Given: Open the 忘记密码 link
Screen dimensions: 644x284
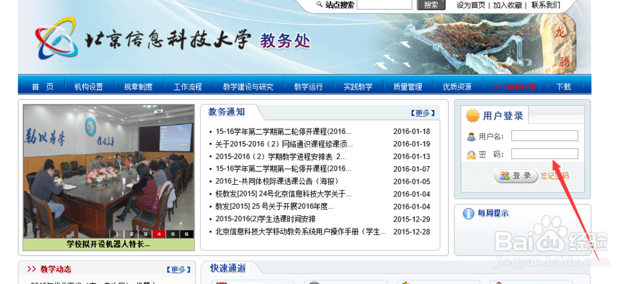Looking at the screenshot, I should [554, 176].
